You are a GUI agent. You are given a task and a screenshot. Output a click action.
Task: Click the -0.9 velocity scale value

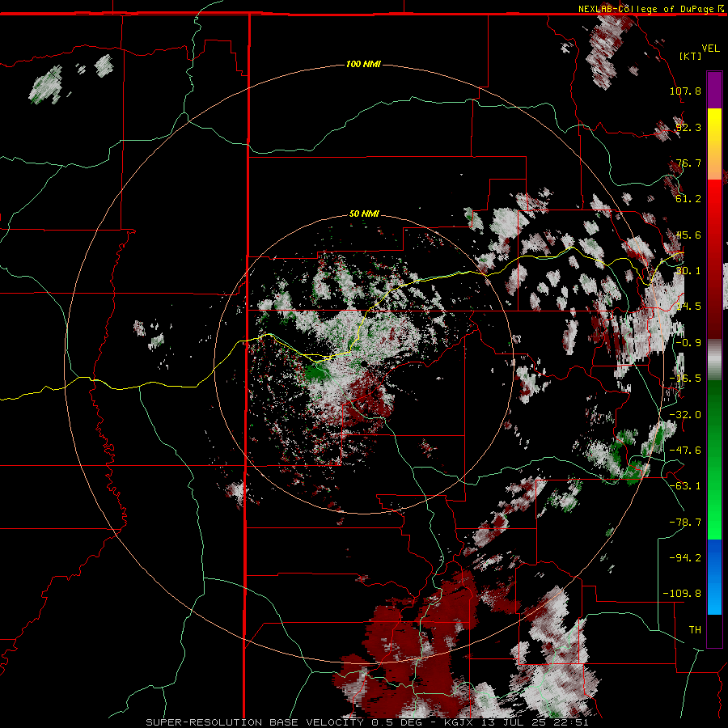pyautogui.click(x=688, y=343)
